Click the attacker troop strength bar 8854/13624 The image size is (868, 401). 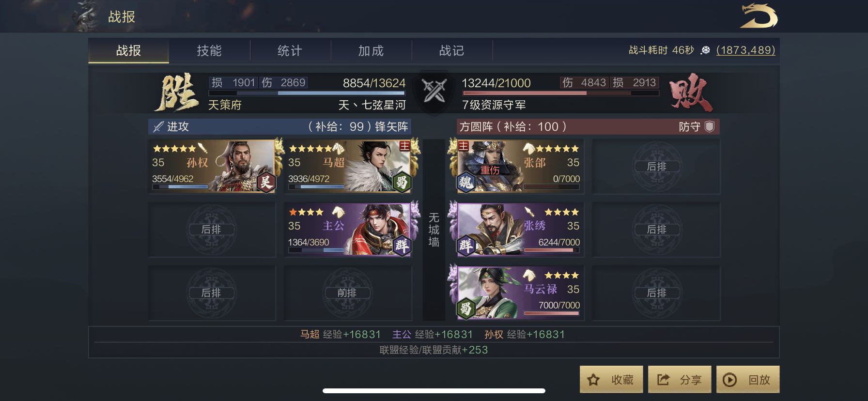click(307, 93)
